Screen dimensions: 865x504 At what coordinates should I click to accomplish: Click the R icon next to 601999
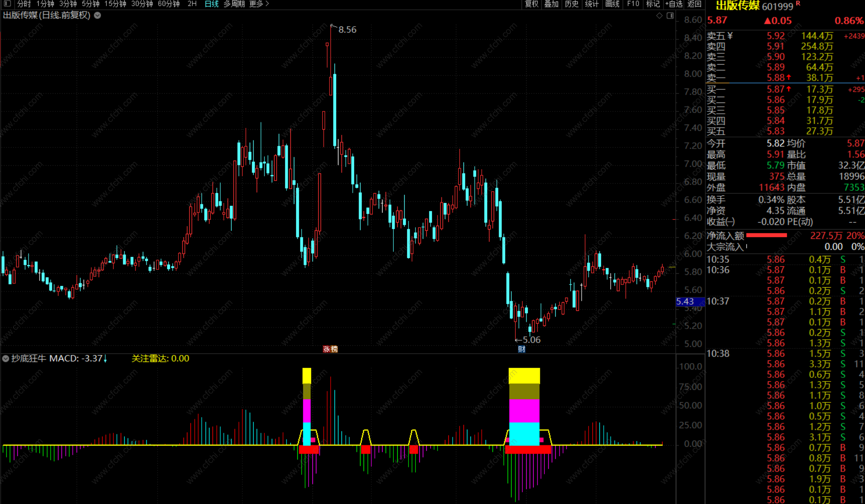coord(798,3)
